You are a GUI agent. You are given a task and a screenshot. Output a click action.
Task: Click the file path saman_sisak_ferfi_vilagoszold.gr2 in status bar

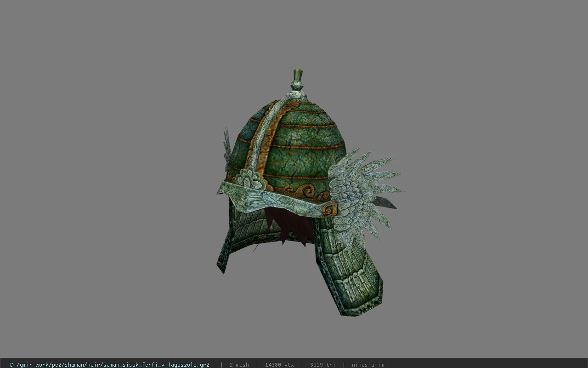[x=110, y=365]
